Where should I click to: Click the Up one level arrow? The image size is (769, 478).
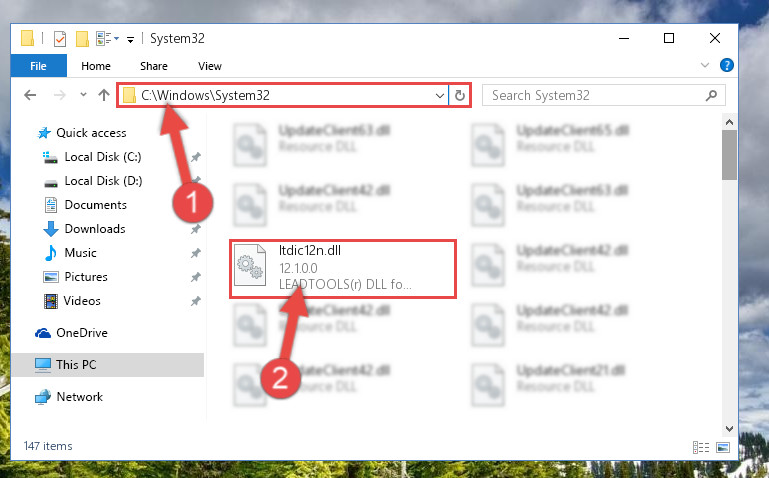(103, 95)
